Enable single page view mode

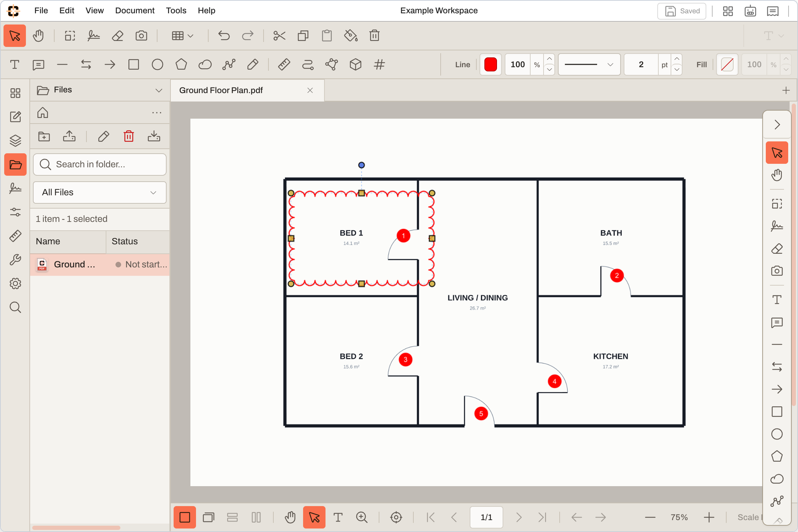click(x=185, y=517)
